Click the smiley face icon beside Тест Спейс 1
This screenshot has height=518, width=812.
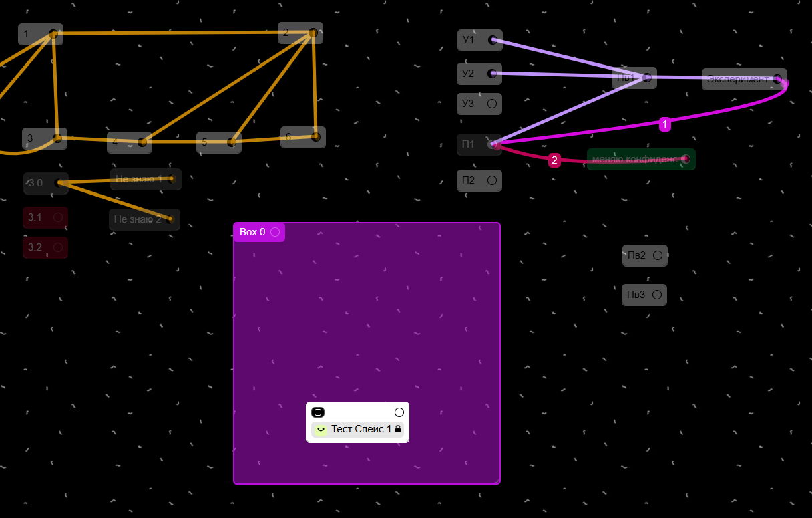pos(321,429)
